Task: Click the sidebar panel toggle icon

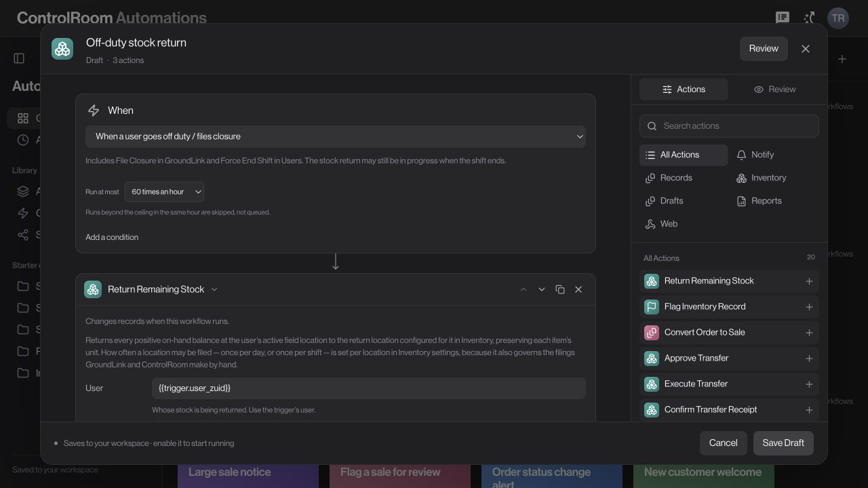Action: pyautogui.click(x=19, y=59)
